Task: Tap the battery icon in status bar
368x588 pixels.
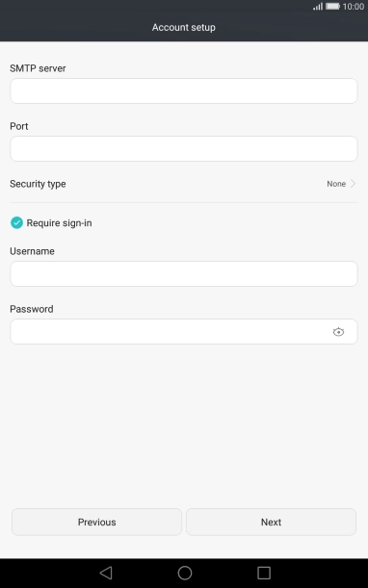Action: click(332, 7)
